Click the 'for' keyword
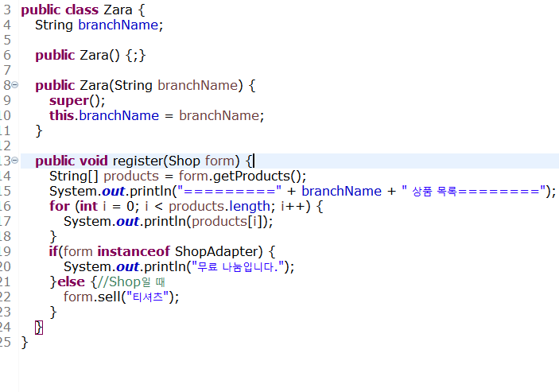 pos(60,206)
